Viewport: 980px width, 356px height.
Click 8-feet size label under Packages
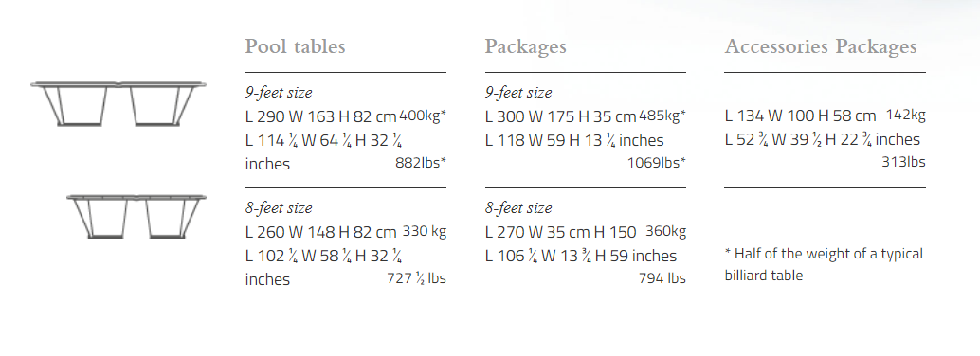point(518,208)
